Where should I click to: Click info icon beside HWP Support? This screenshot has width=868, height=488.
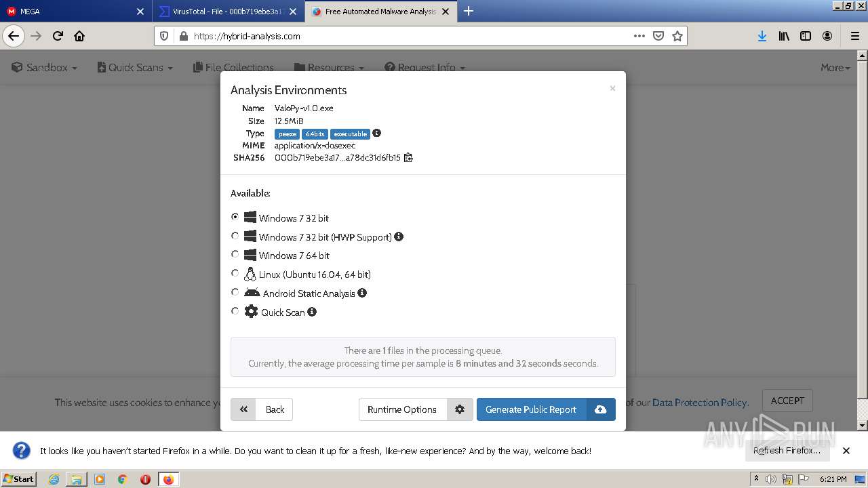click(399, 237)
